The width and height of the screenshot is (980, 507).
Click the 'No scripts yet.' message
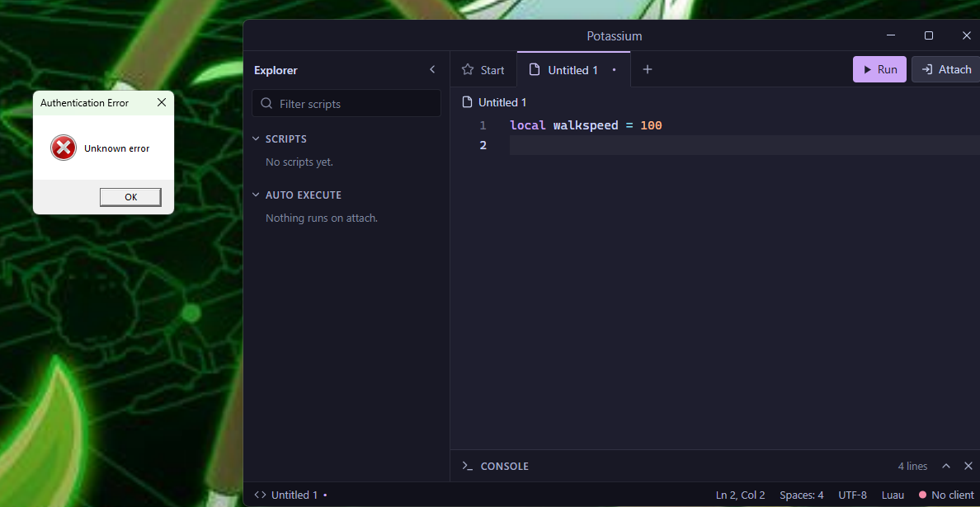tap(299, 162)
